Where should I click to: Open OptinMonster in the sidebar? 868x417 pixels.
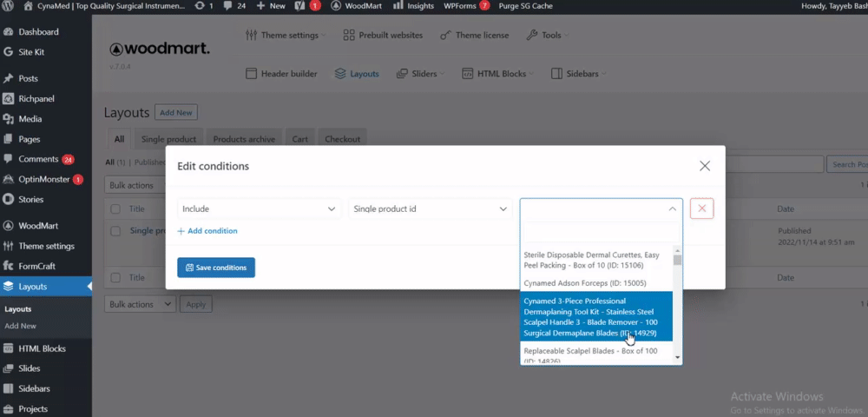tap(43, 180)
